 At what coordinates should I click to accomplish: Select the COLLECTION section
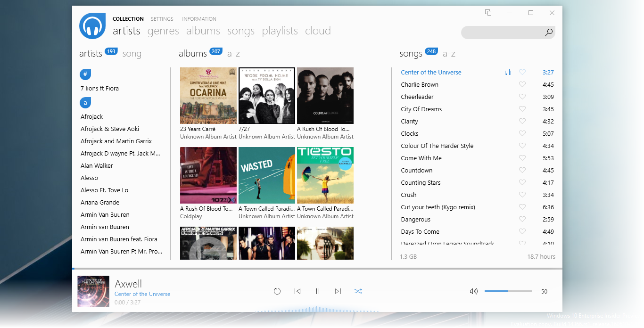click(128, 19)
